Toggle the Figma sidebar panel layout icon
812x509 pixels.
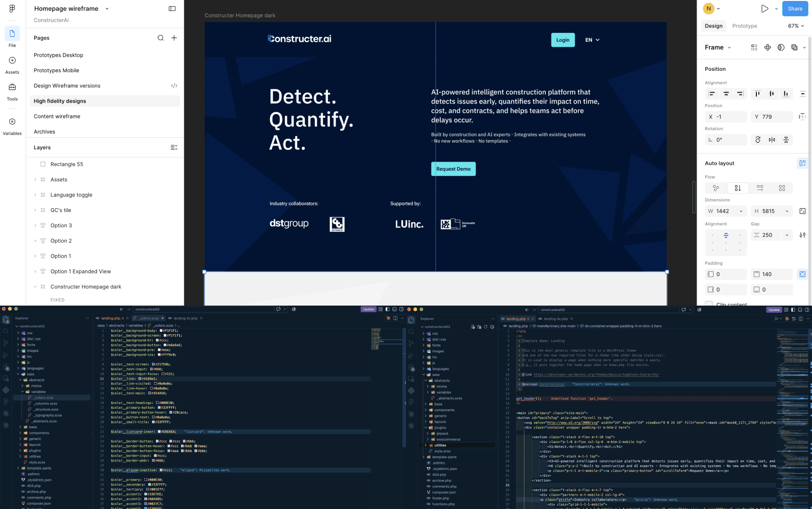(172, 9)
